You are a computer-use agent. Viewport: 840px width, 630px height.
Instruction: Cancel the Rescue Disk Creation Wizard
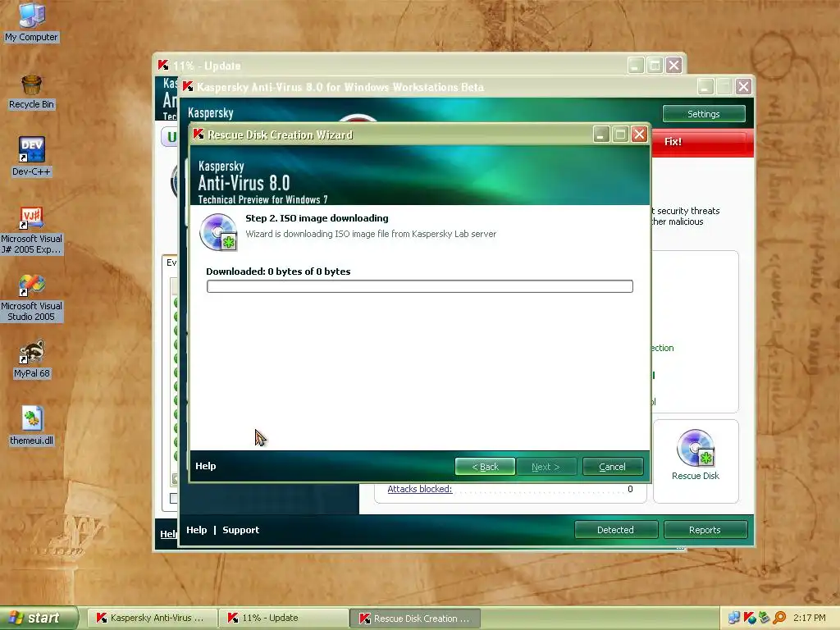pos(612,467)
